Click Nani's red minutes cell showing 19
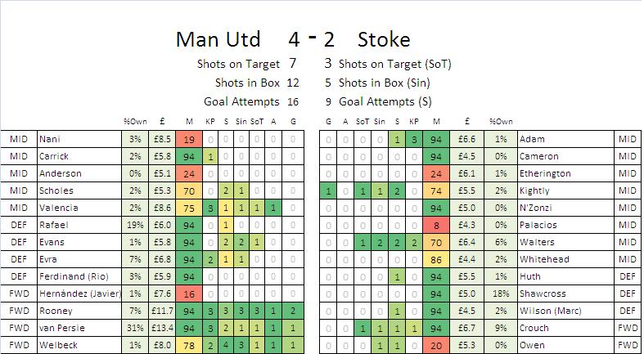This screenshot has width=644, height=354. [x=188, y=140]
